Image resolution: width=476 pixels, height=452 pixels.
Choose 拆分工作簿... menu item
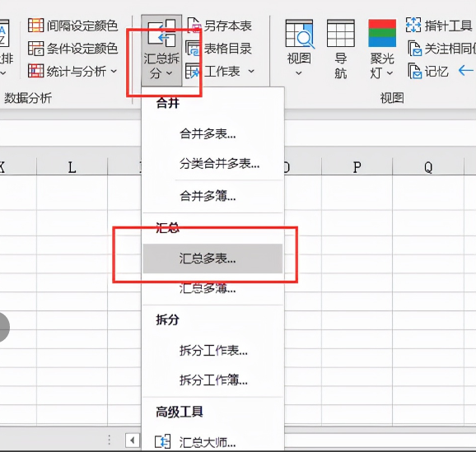pyautogui.click(x=212, y=380)
